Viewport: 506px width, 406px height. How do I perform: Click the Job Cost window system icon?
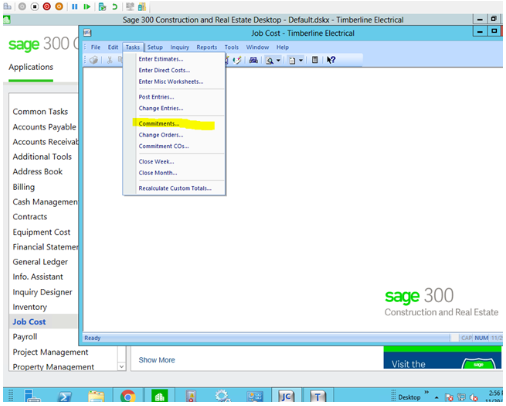[x=87, y=33]
